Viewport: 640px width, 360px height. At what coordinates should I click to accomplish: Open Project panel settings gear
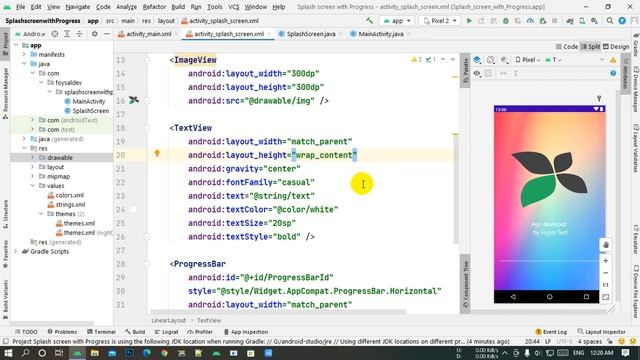click(94, 34)
